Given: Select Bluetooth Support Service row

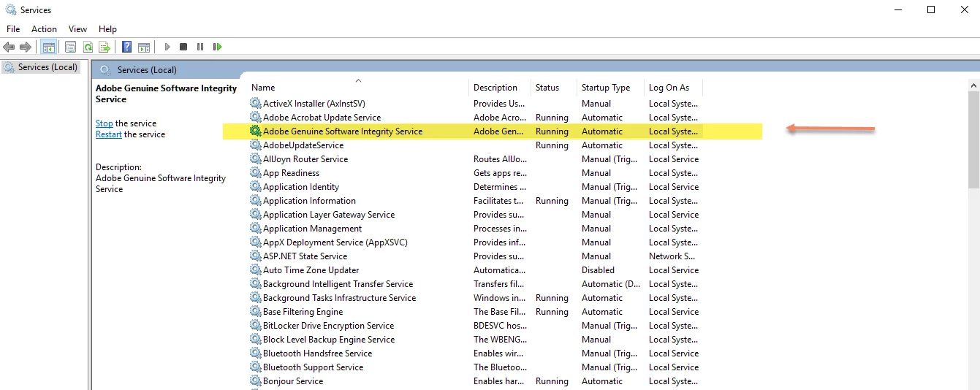Looking at the screenshot, I should (475, 367).
